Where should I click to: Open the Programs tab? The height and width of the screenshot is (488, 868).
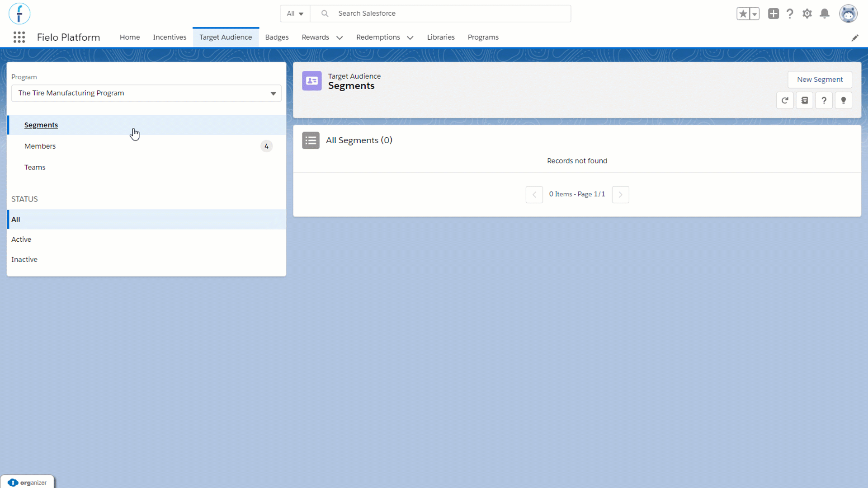pos(483,37)
